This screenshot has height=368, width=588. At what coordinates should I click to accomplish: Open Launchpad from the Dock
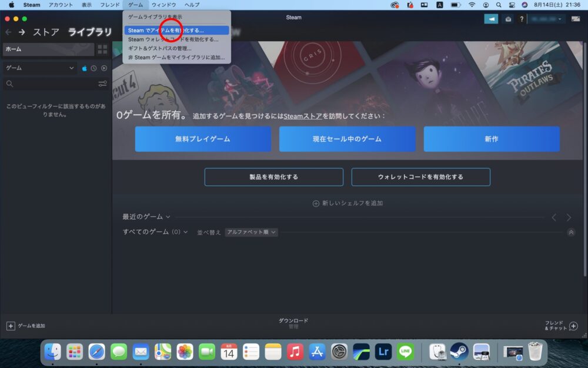(75, 352)
